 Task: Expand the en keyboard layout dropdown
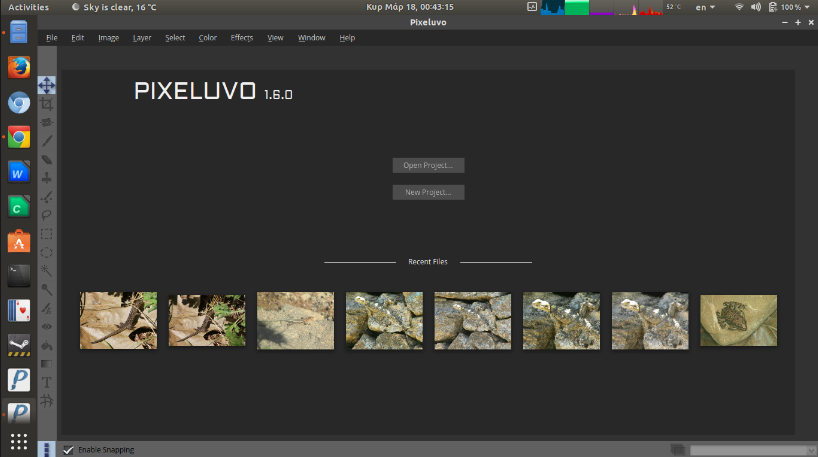click(705, 7)
